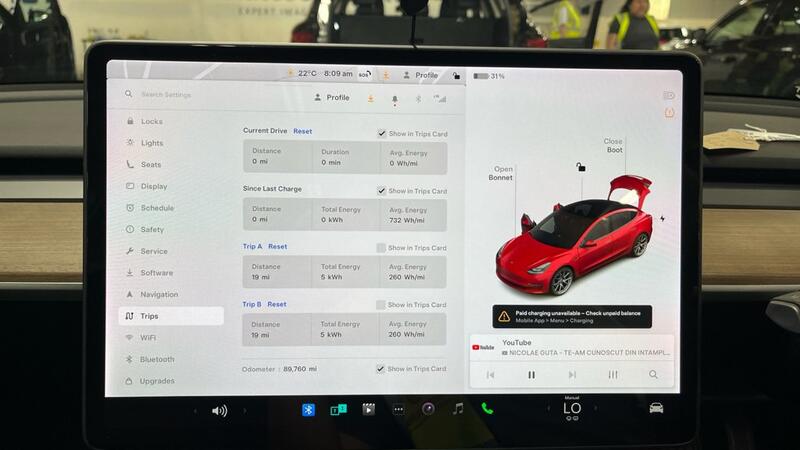The height and width of the screenshot is (450, 800).
Task: Open the Theater app in dock
Action: click(x=368, y=409)
